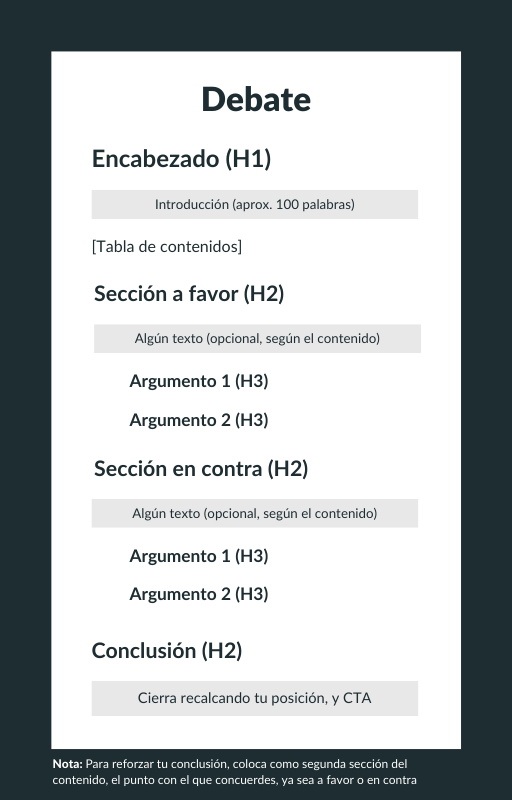Click the Cierra recalcando tu posición, y CTA box
512x800 pixels.
click(x=254, y=698)
